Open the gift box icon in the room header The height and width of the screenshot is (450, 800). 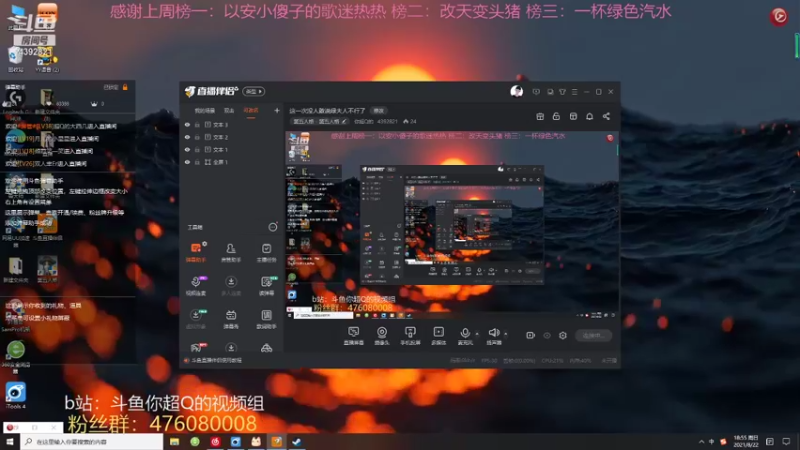click(540, 116)
